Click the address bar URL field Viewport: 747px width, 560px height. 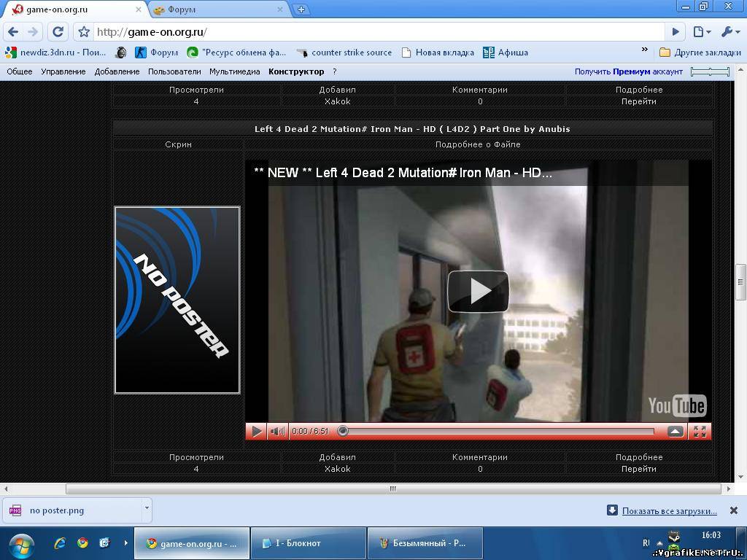(379, 32)
